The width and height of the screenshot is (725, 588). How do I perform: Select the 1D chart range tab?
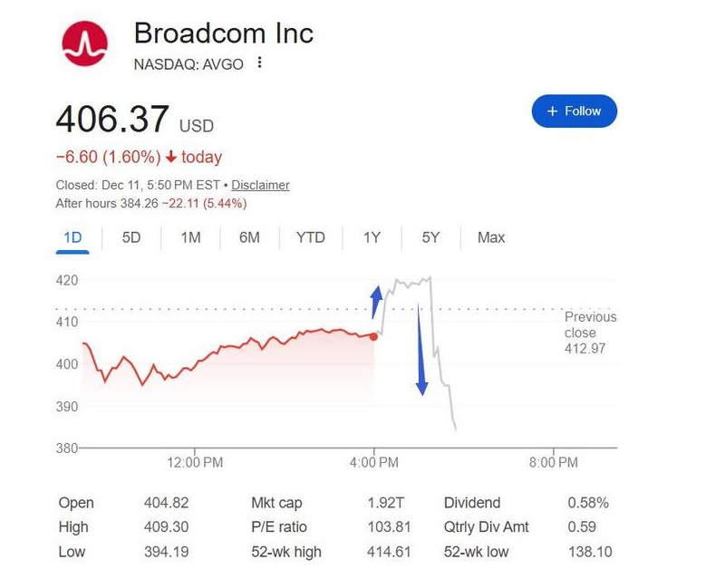coord(72,237)
